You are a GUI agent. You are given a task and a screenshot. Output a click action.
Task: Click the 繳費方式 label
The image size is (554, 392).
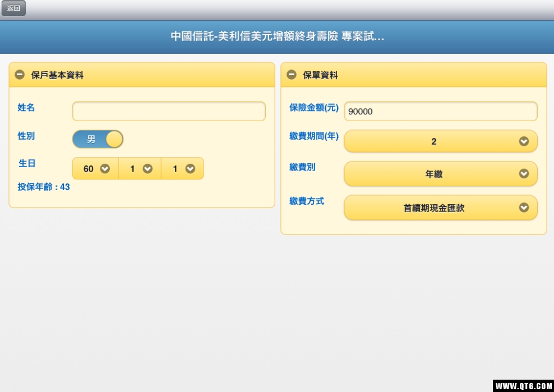(307, 201)
